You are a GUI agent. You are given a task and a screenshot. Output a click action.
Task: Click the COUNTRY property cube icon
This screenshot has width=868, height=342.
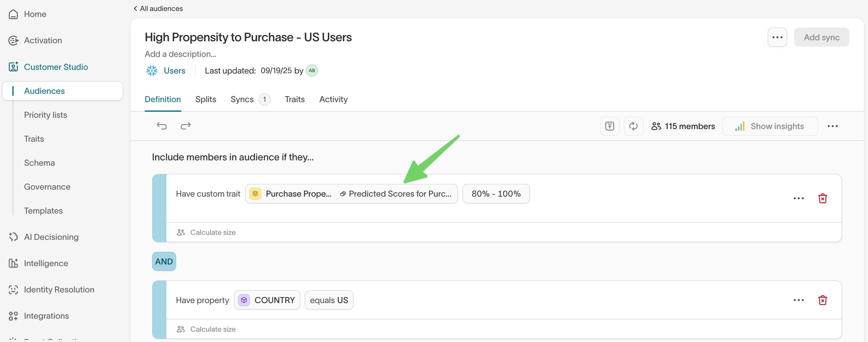tap(244, 300)
